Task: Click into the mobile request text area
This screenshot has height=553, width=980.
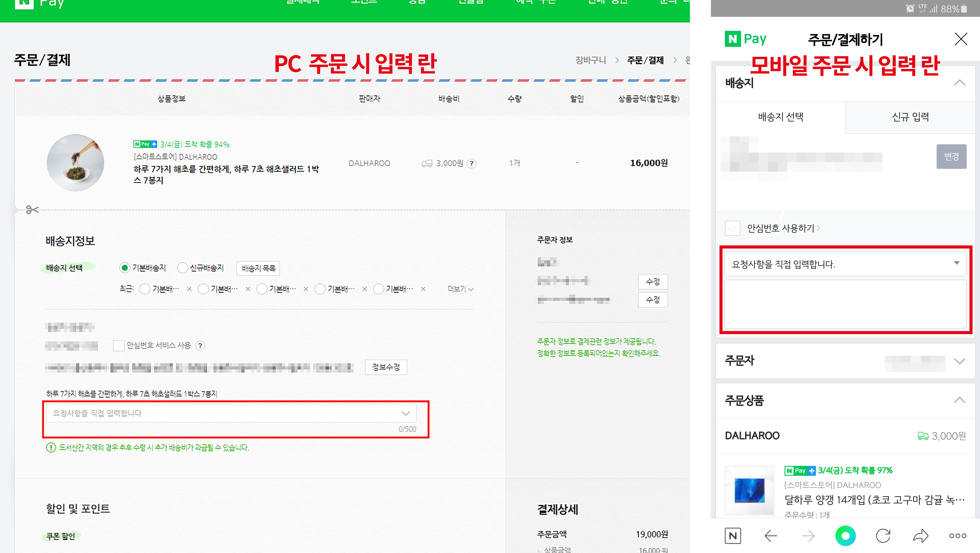Action: tap(845, 304)
